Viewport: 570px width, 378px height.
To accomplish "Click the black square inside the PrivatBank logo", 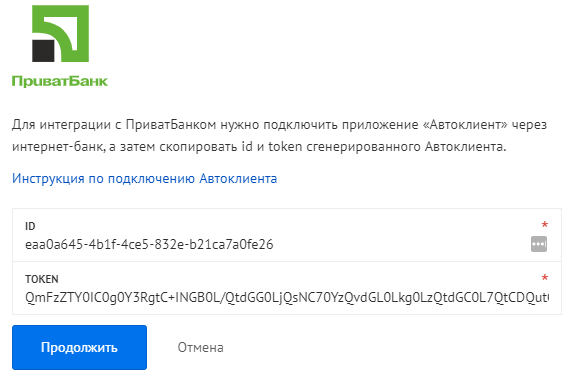I will pos(43,51).
